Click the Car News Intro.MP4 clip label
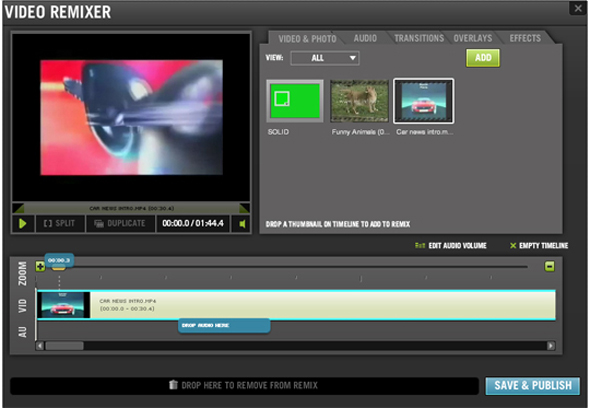Viewport: 590px width, 408px height. pyautogui.click(x=128, y=301)
